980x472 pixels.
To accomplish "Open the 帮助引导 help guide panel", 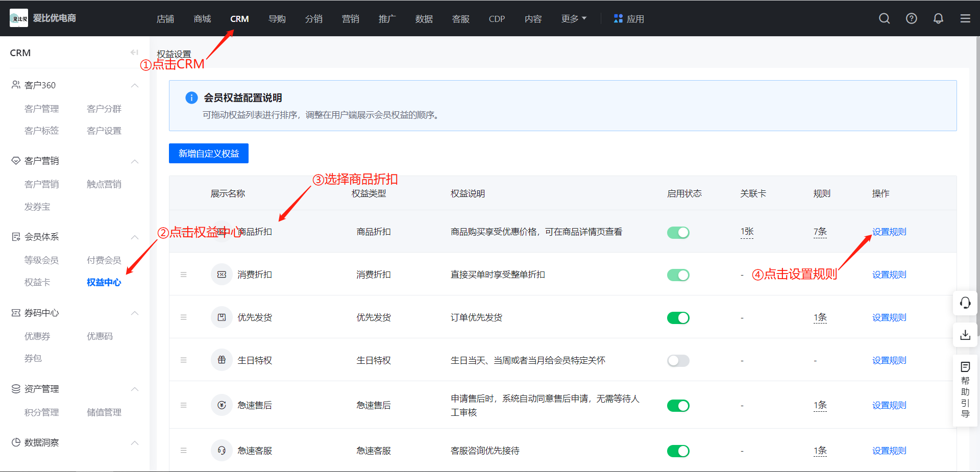I will (965, 390).
